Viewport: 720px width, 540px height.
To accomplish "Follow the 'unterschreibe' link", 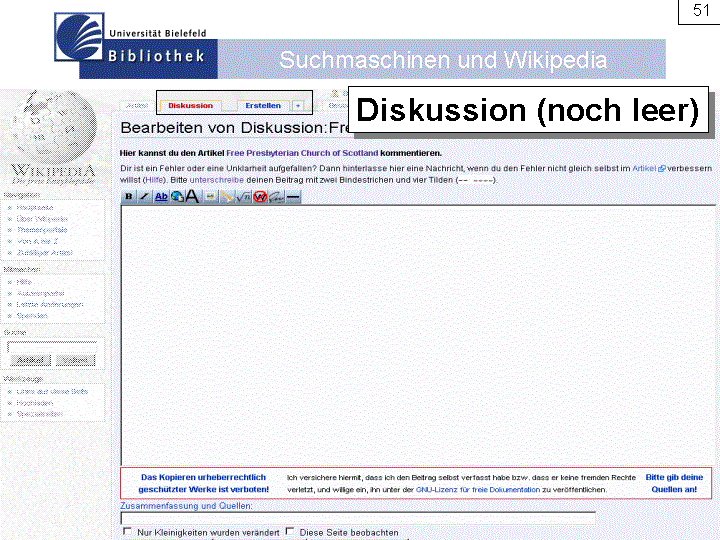I will click(x=216, y=180).
